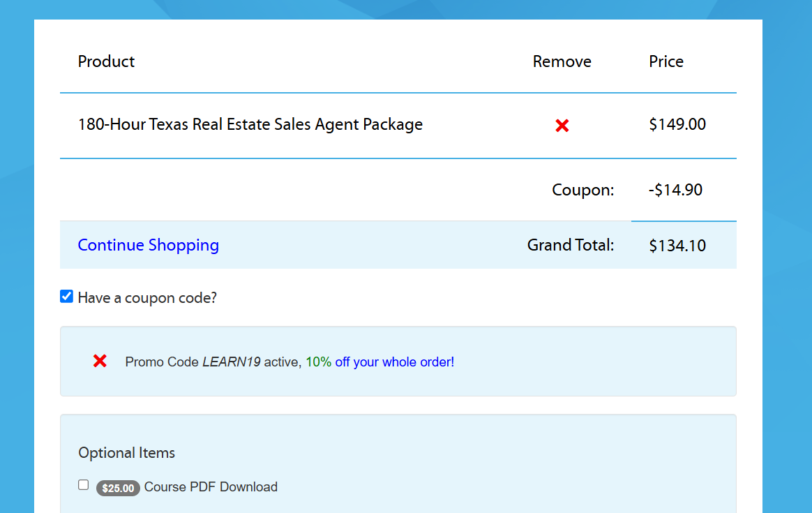This screenshot has width=812, height=513.
Task: Click the Grand Total label
Action: pos(570,245)
